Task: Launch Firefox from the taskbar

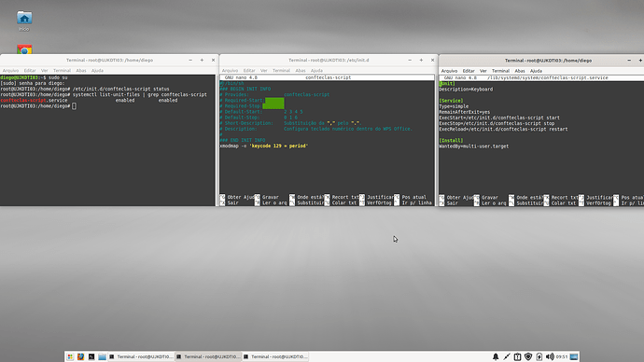Action: (80, 356)
